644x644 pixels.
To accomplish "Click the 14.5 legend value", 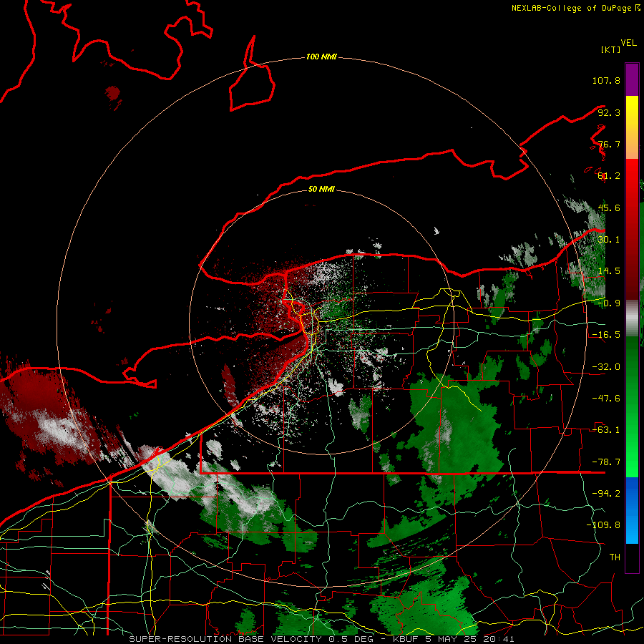I will pyautogui.click(x=609, y=271).
